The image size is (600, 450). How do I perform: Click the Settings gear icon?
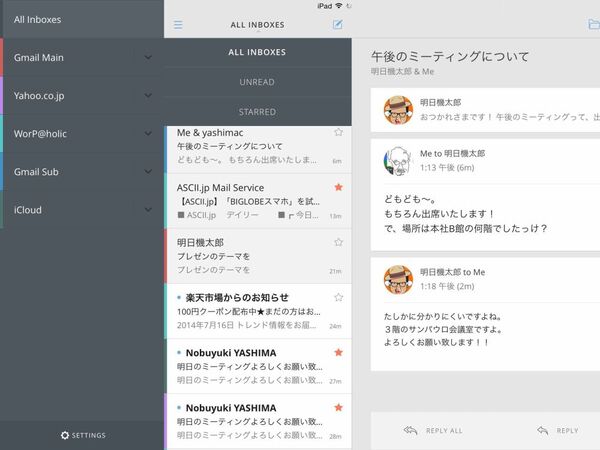(65, 435)
